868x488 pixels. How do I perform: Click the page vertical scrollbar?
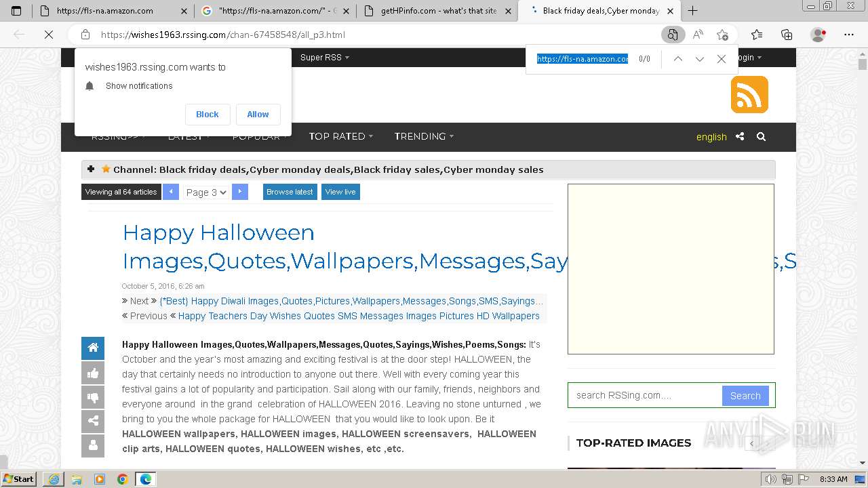[863, 258]
